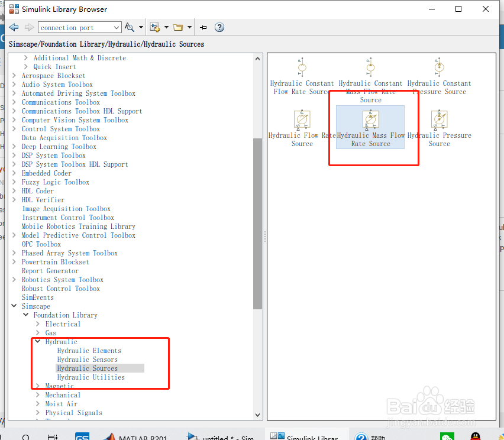The height and width of the screenshot is (440, 504).
Task: Select Hydraulic Elements in tree
Action: coord(89,351)
